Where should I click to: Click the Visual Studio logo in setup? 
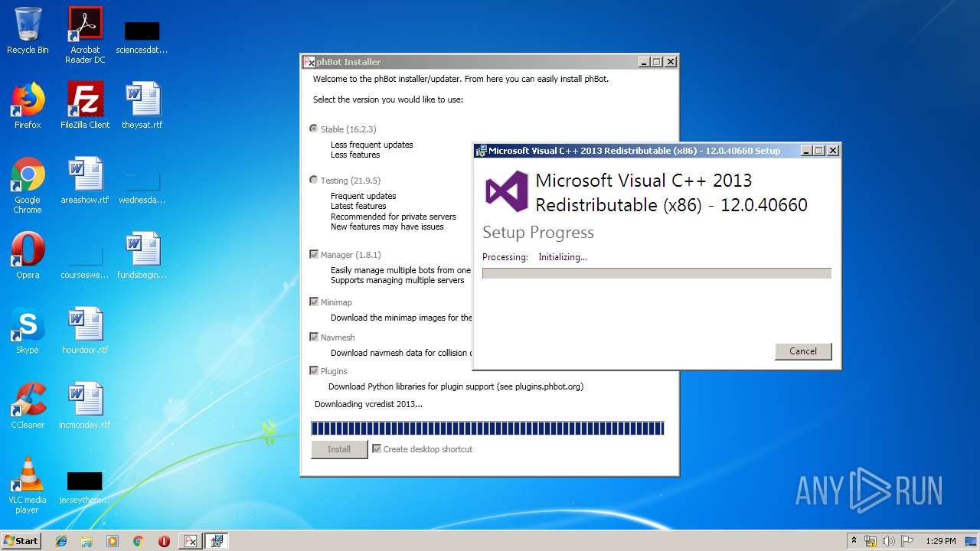click(507, 192)
